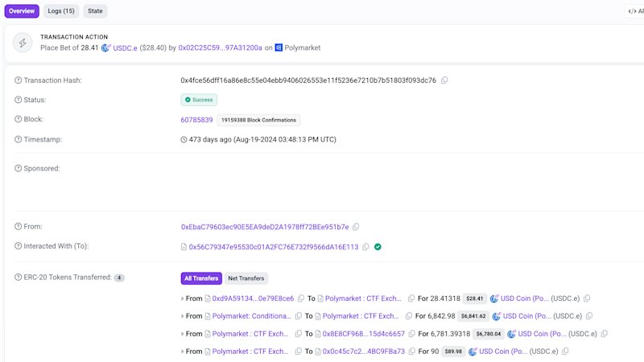Copy the Interacted With contract address
Viewport: 644px width, 362px height.
point(365,247)
